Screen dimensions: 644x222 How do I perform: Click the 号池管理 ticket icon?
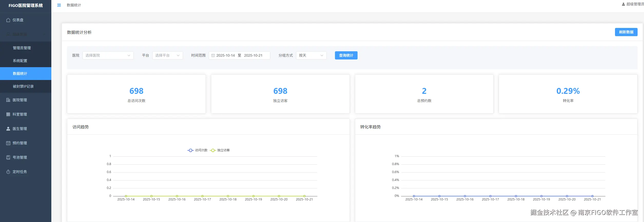(8, 157)
